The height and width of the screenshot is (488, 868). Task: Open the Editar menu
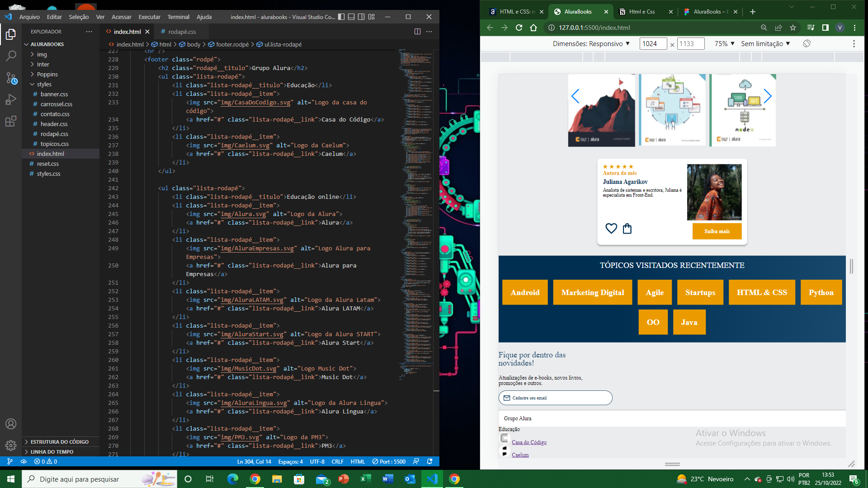tap(54, 17)
